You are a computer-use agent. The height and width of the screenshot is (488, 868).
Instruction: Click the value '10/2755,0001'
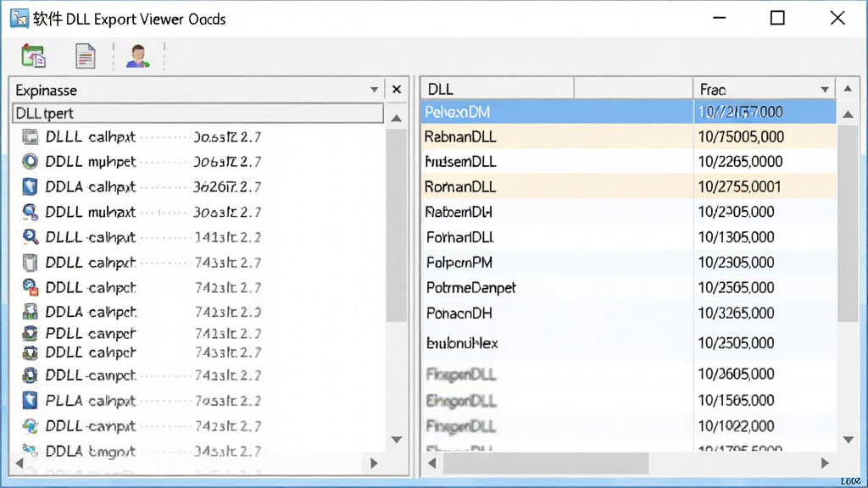[x=739, y=186]
